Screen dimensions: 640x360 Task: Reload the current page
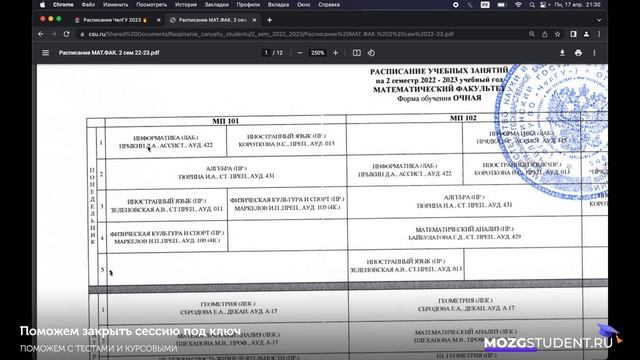(67, 34)
